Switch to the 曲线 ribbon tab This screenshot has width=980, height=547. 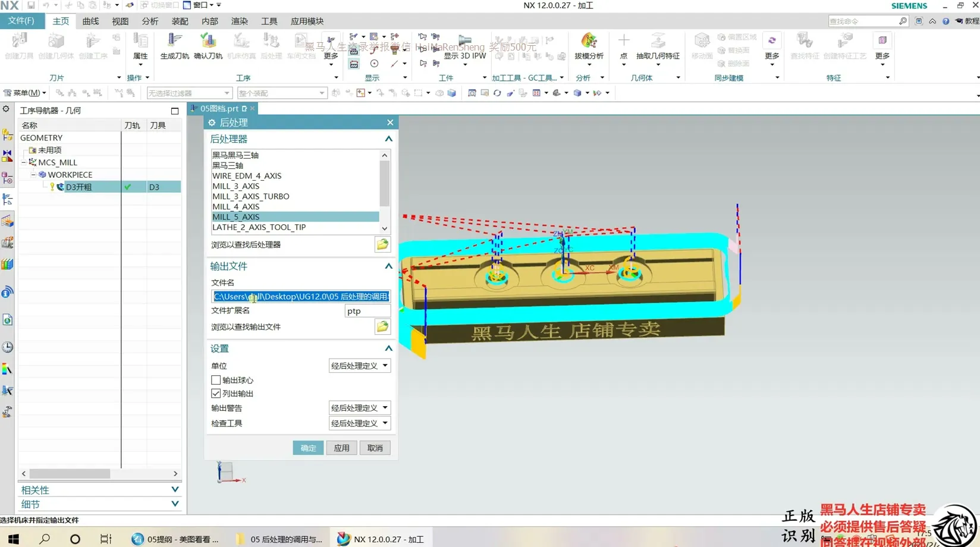coord(90,21)
